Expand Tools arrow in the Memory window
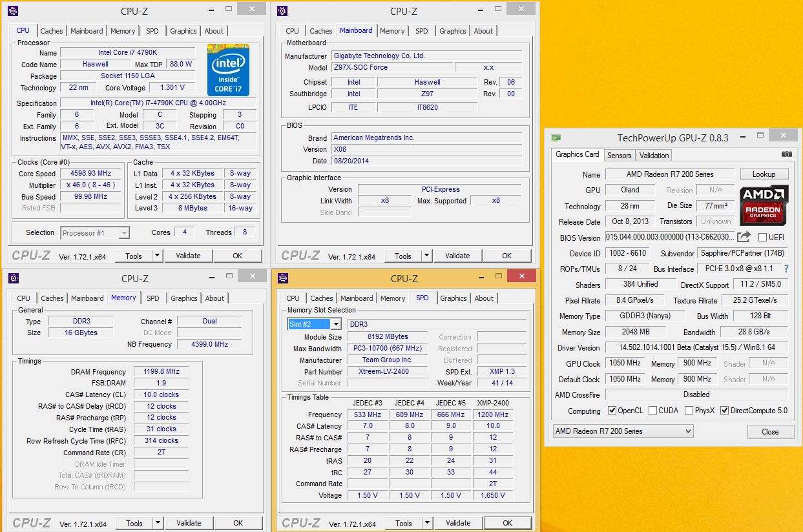 coord(158,523)
